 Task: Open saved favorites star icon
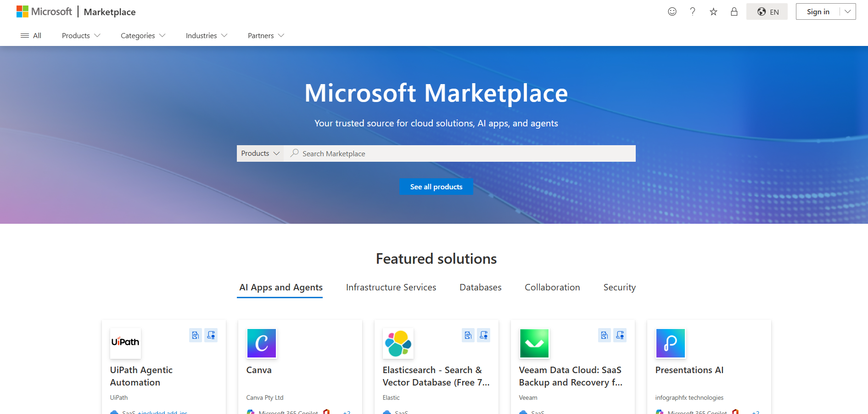[713, 11]
